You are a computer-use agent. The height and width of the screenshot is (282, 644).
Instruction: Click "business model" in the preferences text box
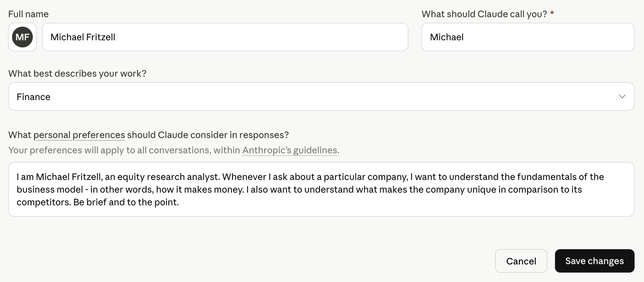click(50, 189)
